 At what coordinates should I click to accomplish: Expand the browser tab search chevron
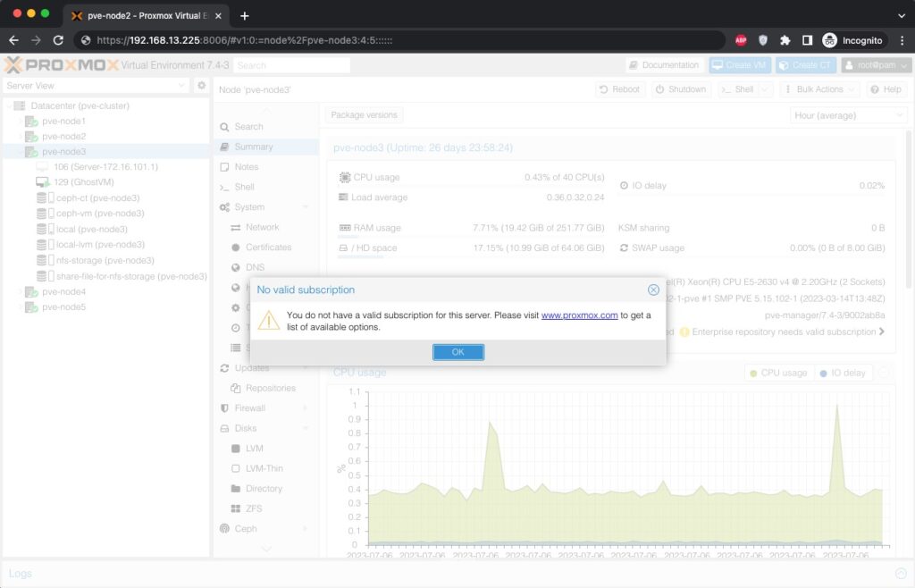(902, 16)
